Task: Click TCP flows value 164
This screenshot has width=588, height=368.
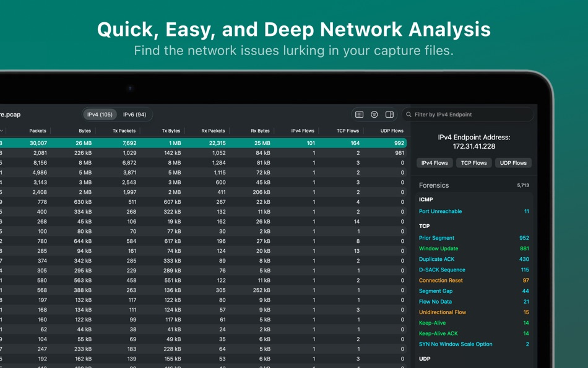Action: (x=355, y=143)
